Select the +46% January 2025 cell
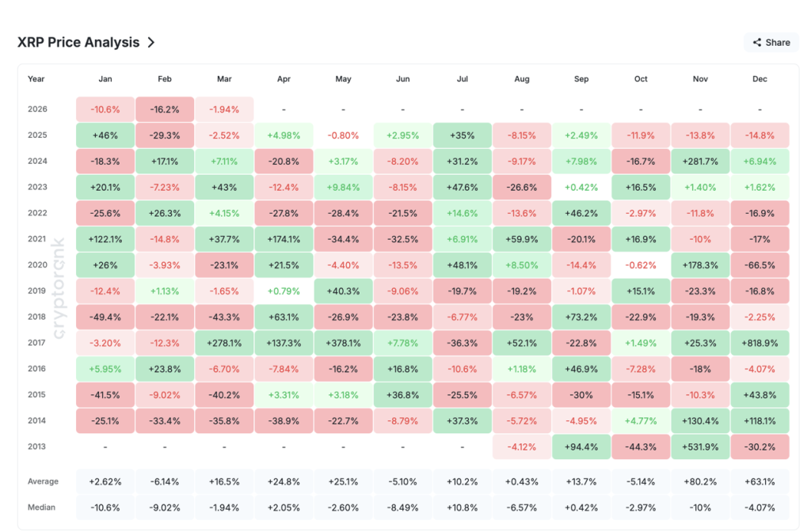 point(105,135)
